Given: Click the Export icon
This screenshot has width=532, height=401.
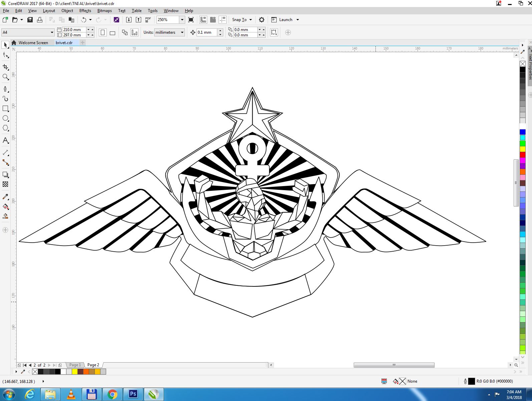Looking at the screenshot, I should (139, 20).
